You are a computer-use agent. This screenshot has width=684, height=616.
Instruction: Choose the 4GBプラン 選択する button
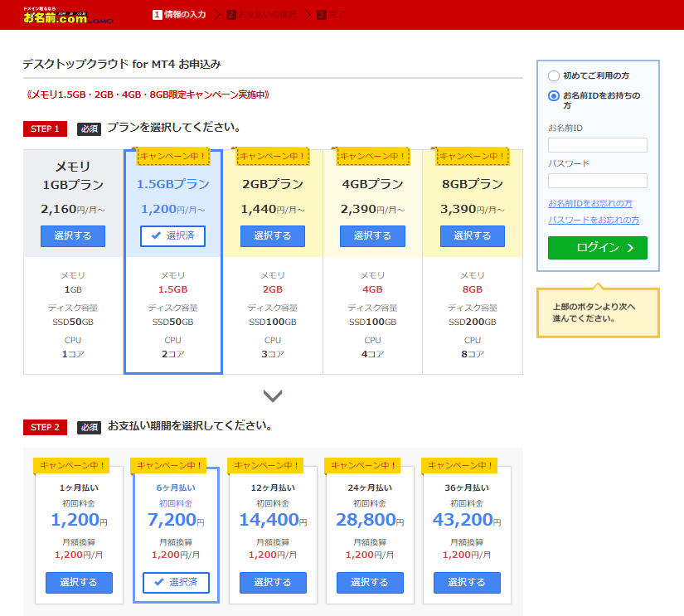(x=372, y=236)
